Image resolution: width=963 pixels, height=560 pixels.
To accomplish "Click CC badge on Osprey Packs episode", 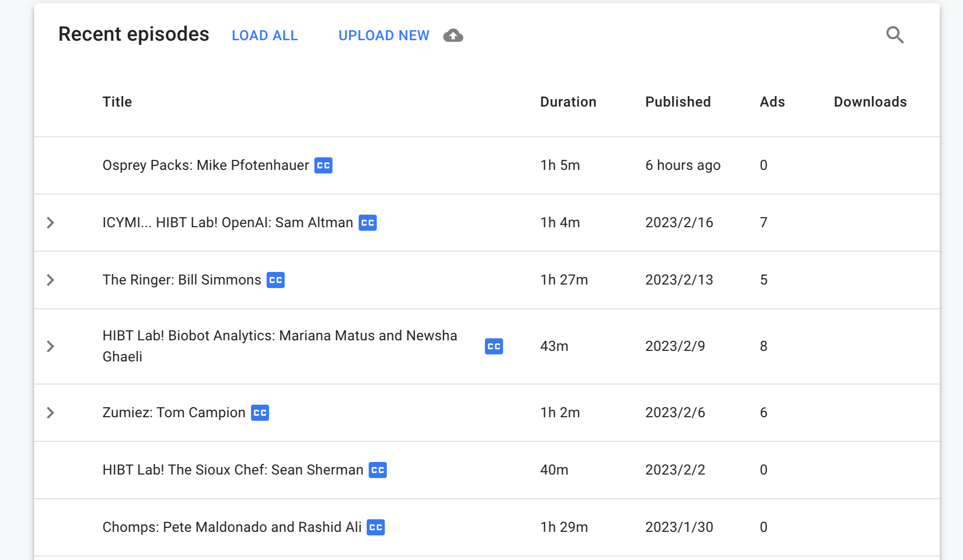I will click(324, 165).
